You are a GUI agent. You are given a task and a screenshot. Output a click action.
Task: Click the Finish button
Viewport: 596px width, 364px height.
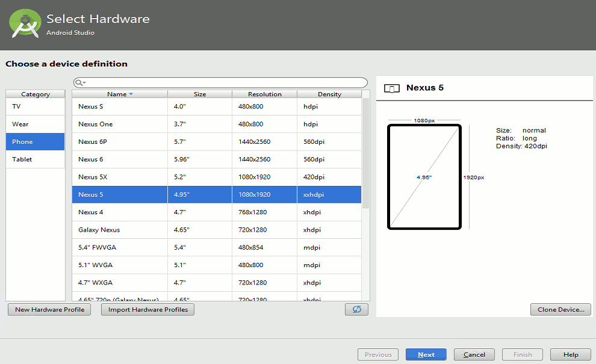coord(523,354)
